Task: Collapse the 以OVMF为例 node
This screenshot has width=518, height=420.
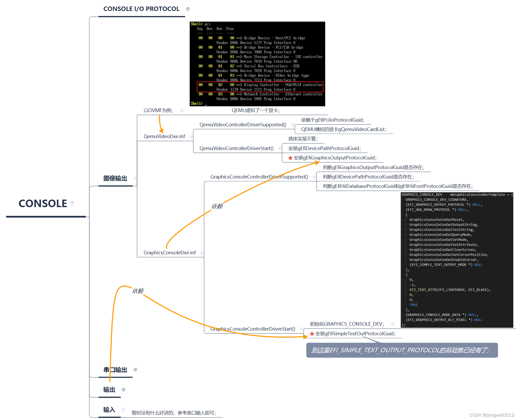Action: coord(182,110)
